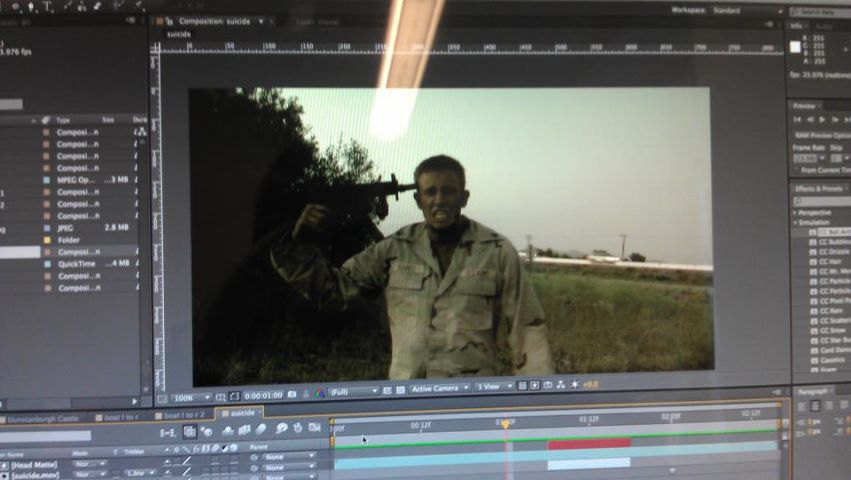Open the Active Camera view dropdown

(438, 388)
